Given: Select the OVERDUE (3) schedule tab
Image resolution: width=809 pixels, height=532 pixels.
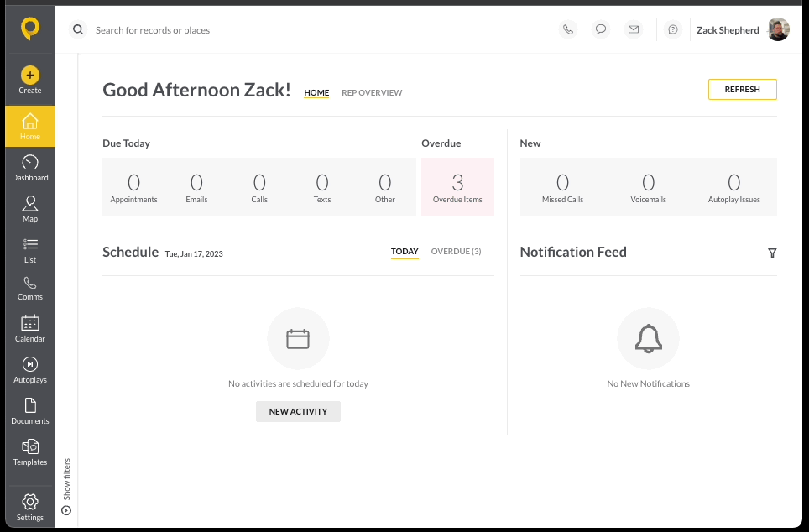Looking at the screenshot, I should (456, 251).
